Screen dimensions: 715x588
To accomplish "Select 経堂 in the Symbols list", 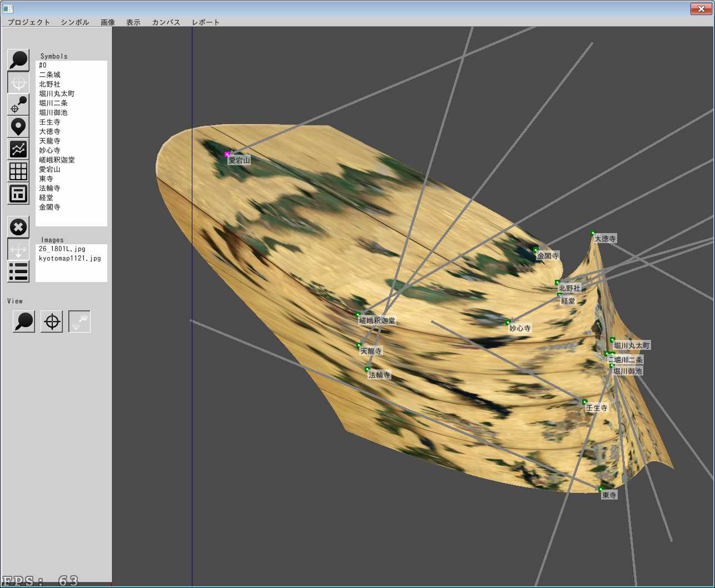I will [x=71, y=197].
